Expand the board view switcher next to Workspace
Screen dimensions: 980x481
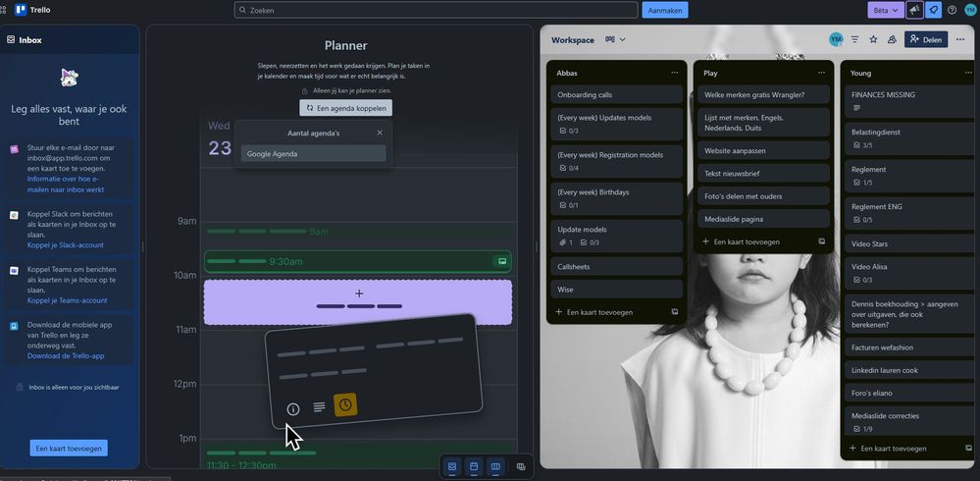coord(615,39)
